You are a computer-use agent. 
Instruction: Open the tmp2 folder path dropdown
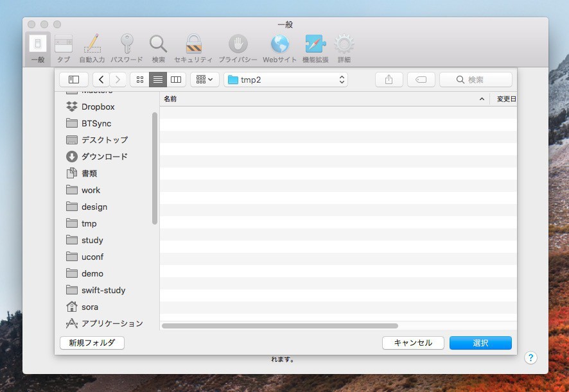click(x=286, y=80)
